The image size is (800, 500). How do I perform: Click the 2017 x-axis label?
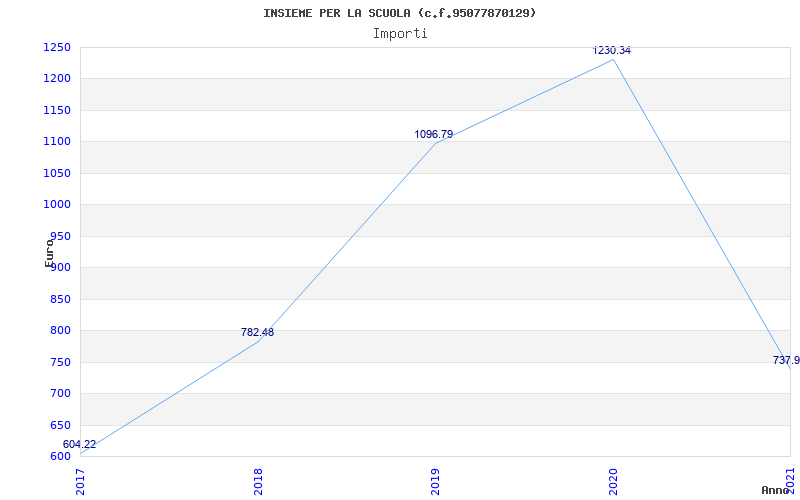[80, 481]
